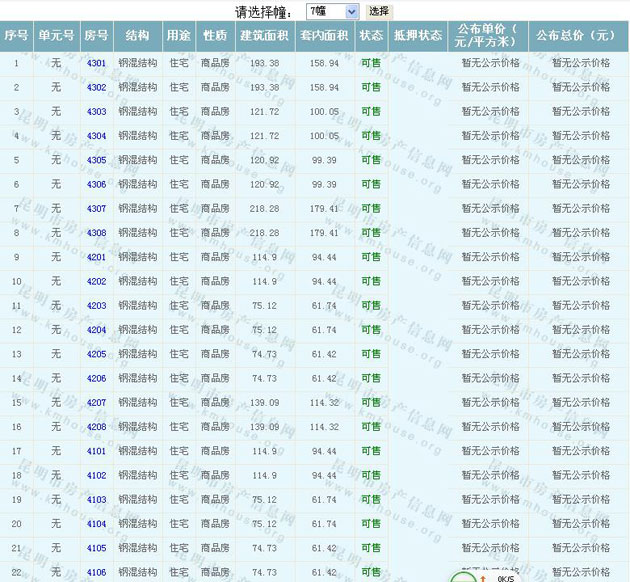This screenshot has height=582, width=630.
Task: Select room 4303 link
Action: tap(96, 112)
